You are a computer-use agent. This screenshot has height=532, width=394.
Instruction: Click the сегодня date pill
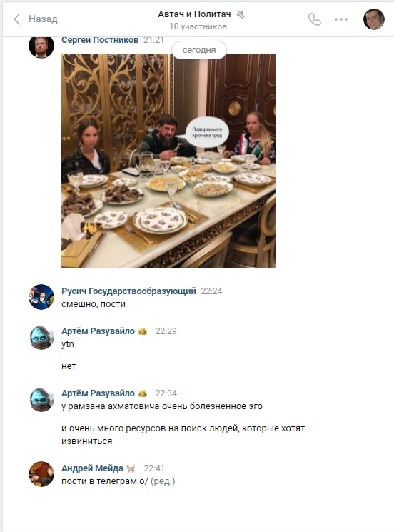[x=199, y=50]
